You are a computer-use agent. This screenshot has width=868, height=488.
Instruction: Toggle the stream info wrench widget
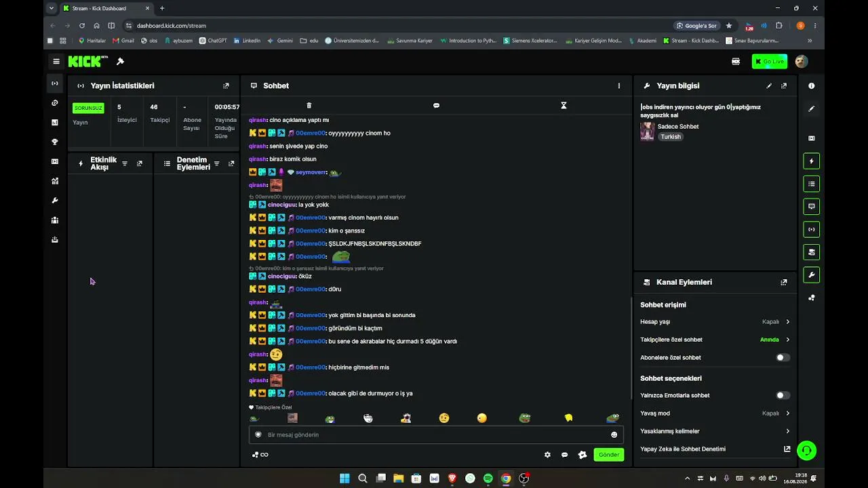(x=812, y=275)
